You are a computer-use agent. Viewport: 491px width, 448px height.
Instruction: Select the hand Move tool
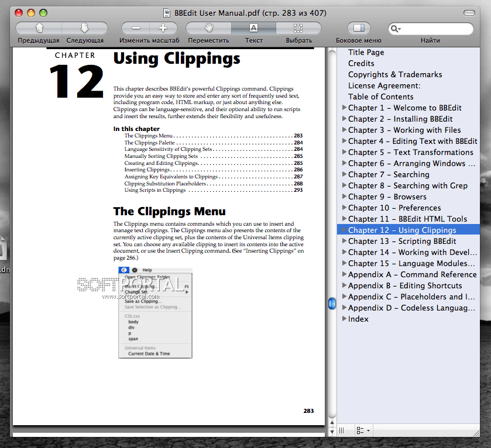[208, 28]
